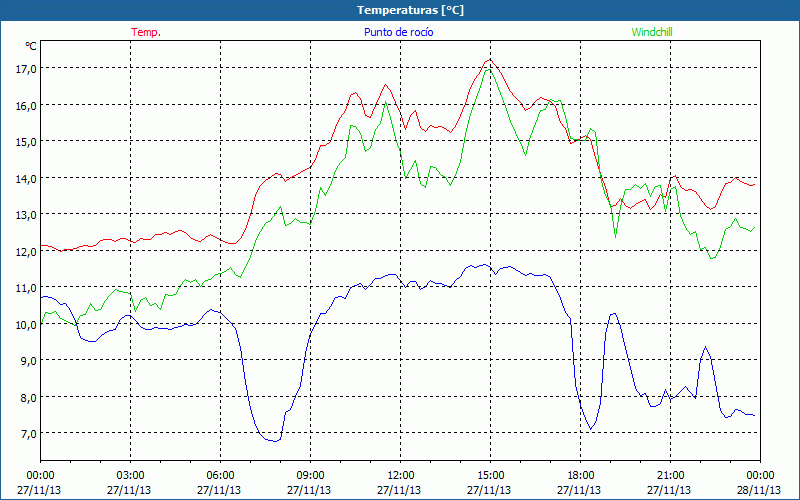Click the 10,0 y-axis value
Image resolution: width=800 pixels, height=500 pixels.
tap(26, 324)
